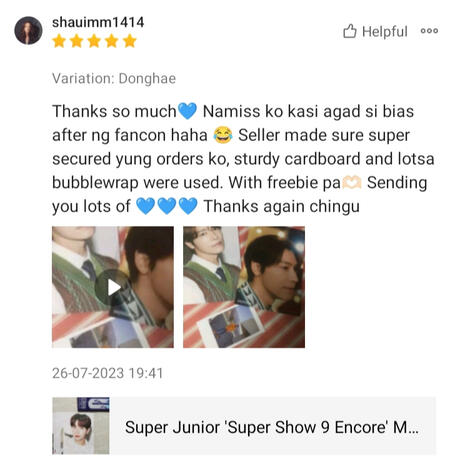The image size is (450, 464).
Task: Click the username shauimm1414
Action: point(98,22)
